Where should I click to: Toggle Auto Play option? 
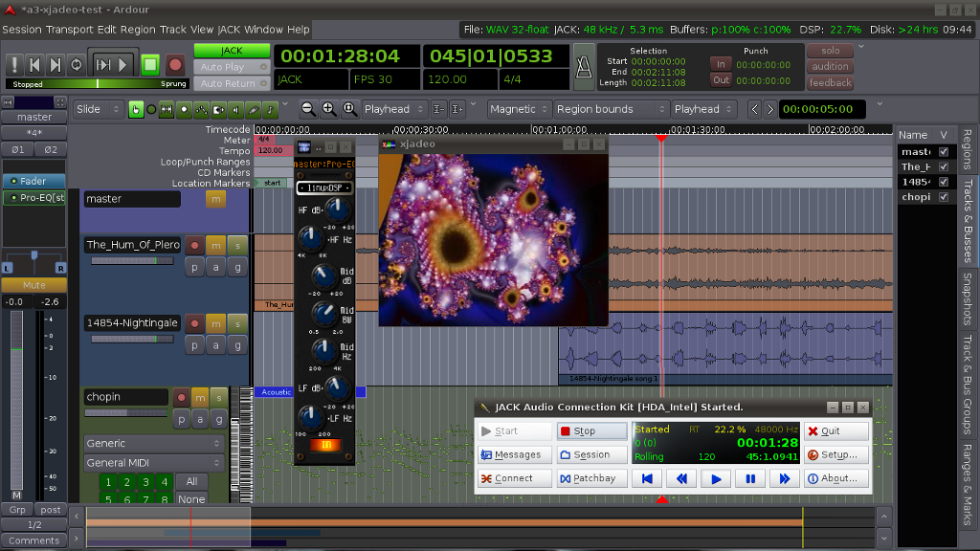pos(232,67)
